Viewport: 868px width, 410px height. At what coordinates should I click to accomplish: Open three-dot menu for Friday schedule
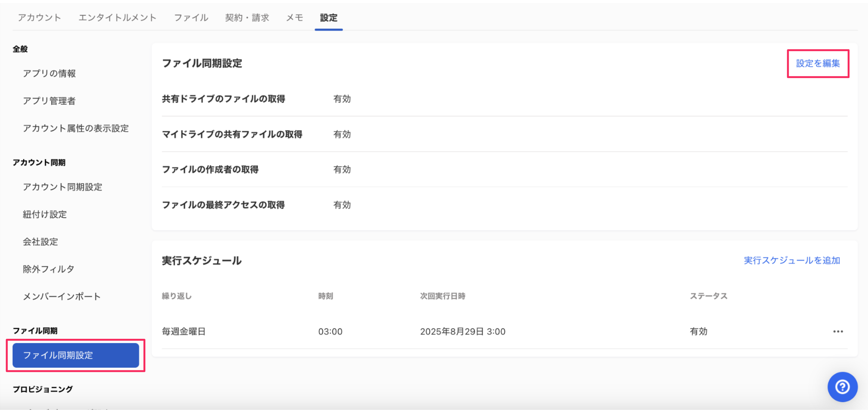(838, 331)
